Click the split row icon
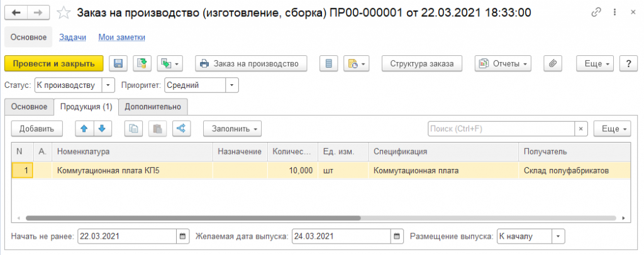This screenshot has width=644, height=255. point(181,128)
